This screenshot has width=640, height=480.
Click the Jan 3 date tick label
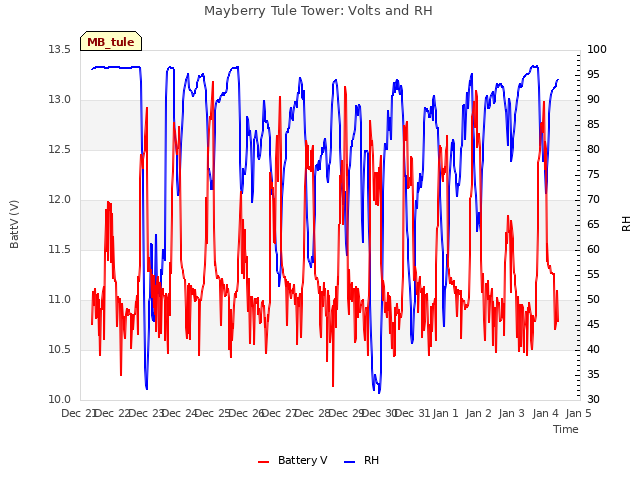coord(511,413)
